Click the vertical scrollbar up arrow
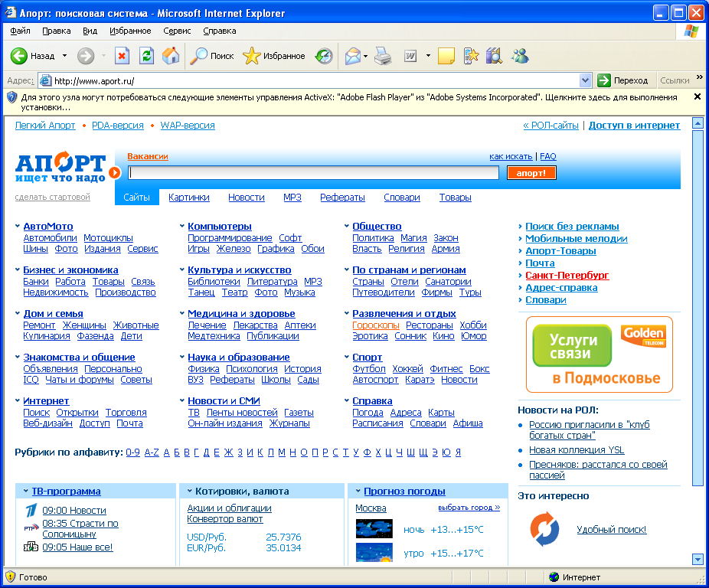 pos(698,122)
